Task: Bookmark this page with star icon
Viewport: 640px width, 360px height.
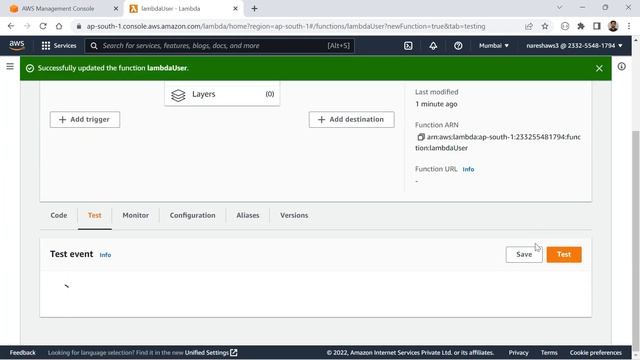Action: click(544, 26)
